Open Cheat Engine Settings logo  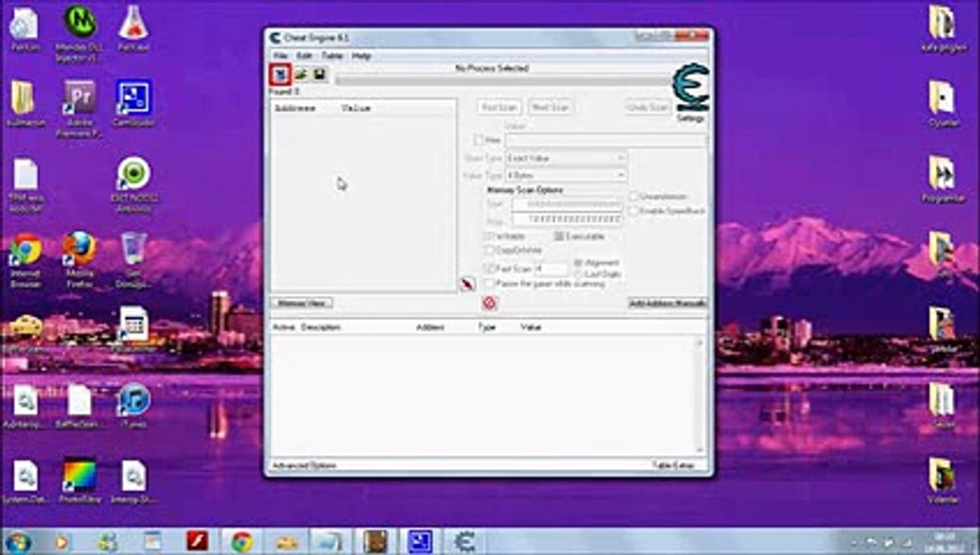click(x=690, y=92)
